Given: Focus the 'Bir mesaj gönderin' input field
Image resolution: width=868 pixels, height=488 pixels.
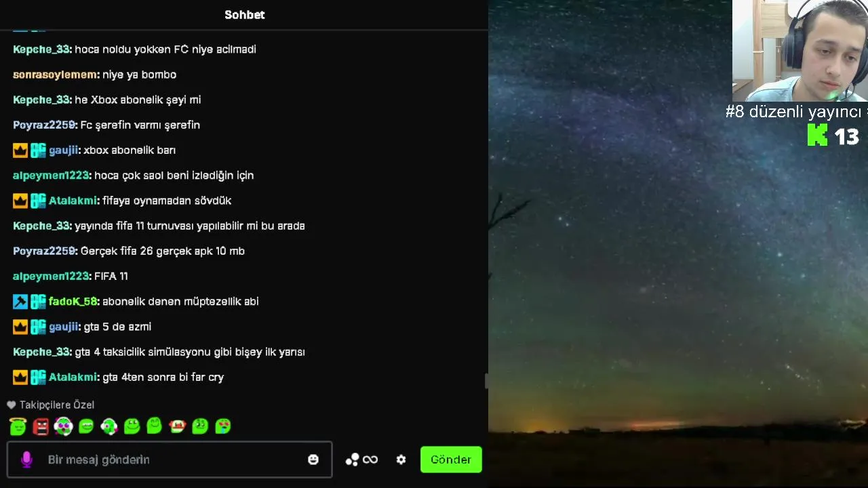Looking at the screenshot, I should pos(170,460).
